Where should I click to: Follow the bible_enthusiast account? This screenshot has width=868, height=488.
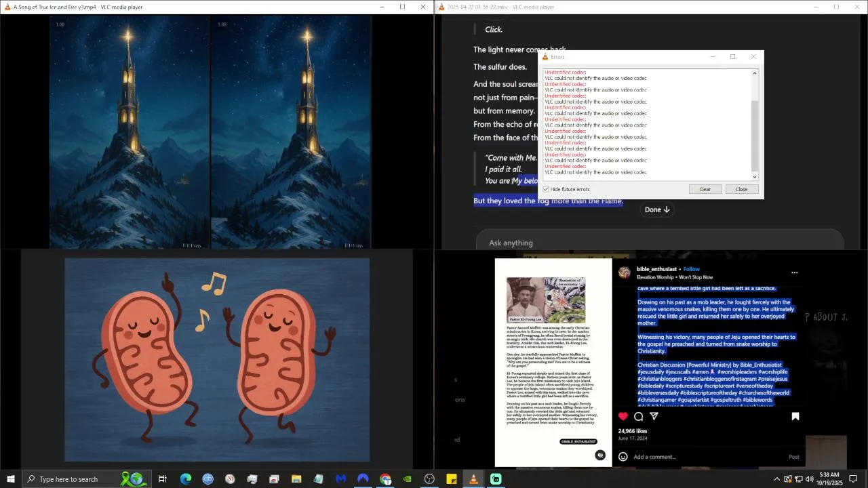[x=691, y=269]
